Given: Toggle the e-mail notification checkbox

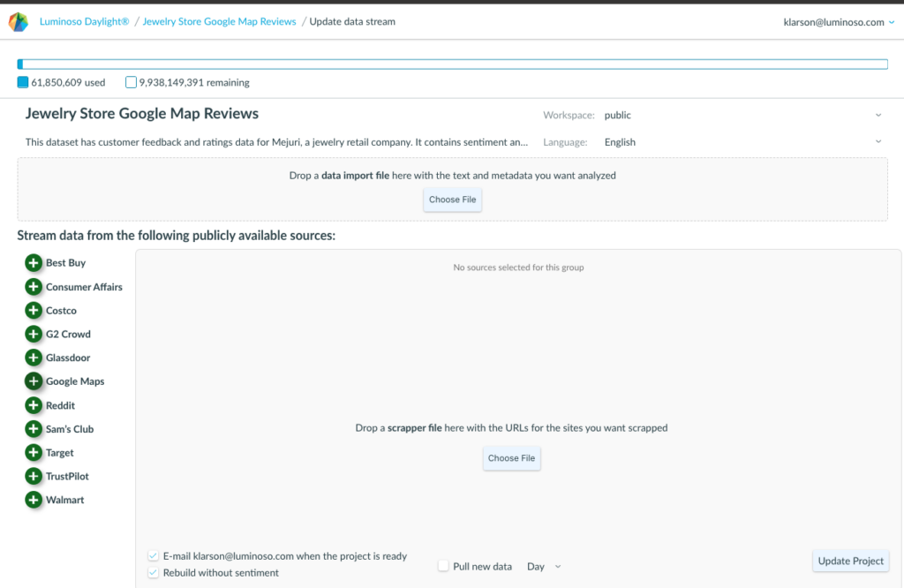Looking at the screenshot, I should click(x=153, y=555).
